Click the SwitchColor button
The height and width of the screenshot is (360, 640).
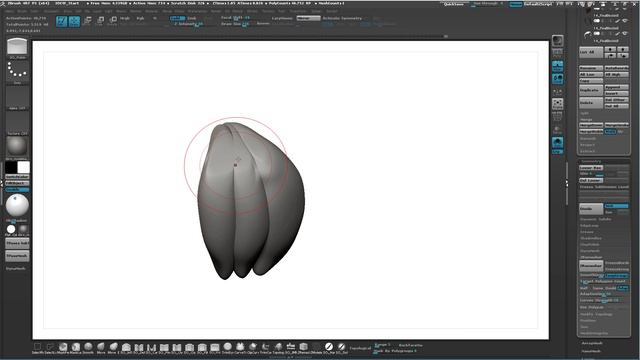pyautogui.click(x=17, y=177)
